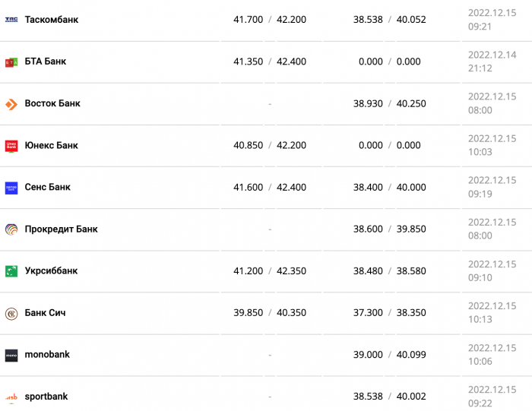Open the Прокредит Банк name link
532x411 pixels.
tap(61, 229)
